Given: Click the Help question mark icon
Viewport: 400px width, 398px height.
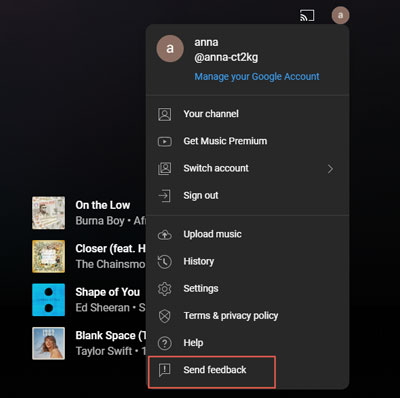Looking at the screenshot, I should [x=165, y=343].
